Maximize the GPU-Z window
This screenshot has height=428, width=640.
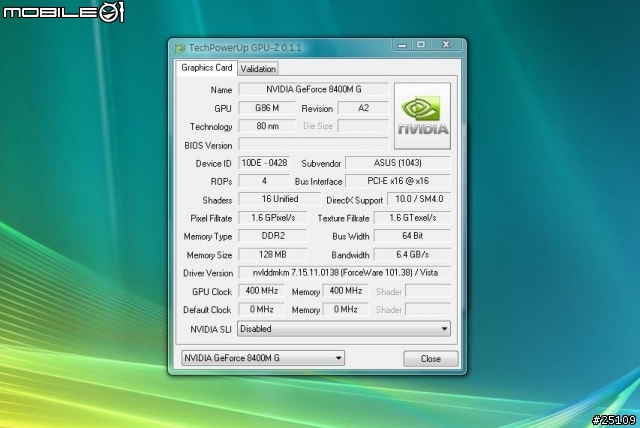click(421, 44)
